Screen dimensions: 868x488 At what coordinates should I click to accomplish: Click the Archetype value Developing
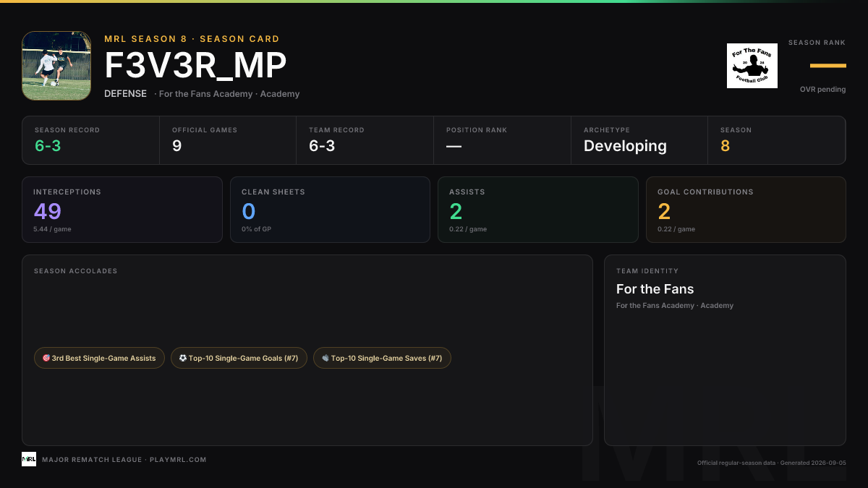(x=625, y=146)
